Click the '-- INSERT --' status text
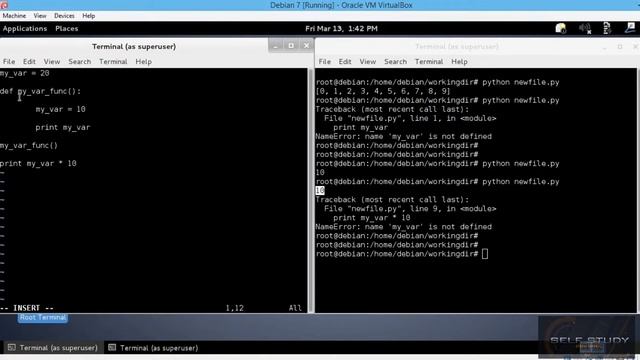The image size is (640, 360). (x=27, y=308)
